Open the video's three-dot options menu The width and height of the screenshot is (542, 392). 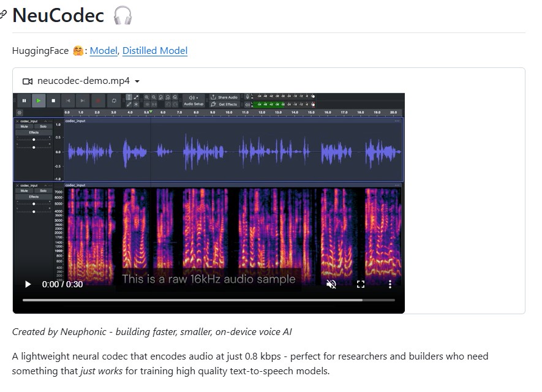point(390,284)
